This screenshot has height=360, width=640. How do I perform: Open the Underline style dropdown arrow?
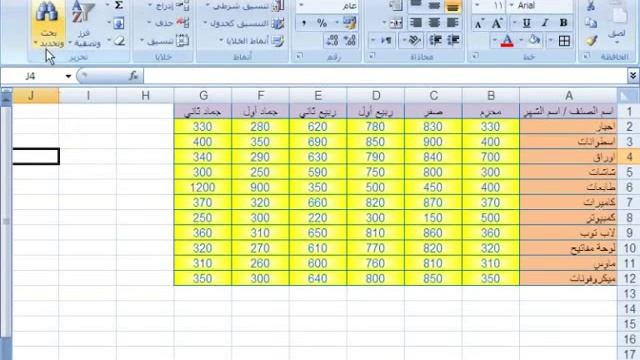[515, 23]
